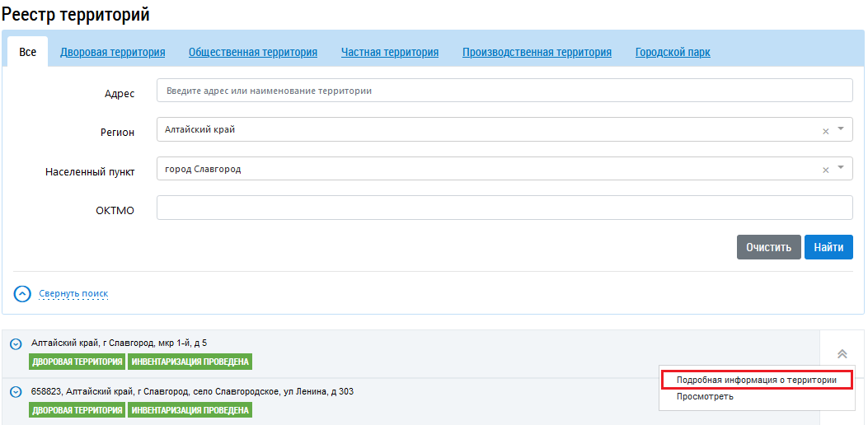This screenshot has height=425, width=868.
Task: Click the double chevron actions icon
Action: tap(842, 353)
